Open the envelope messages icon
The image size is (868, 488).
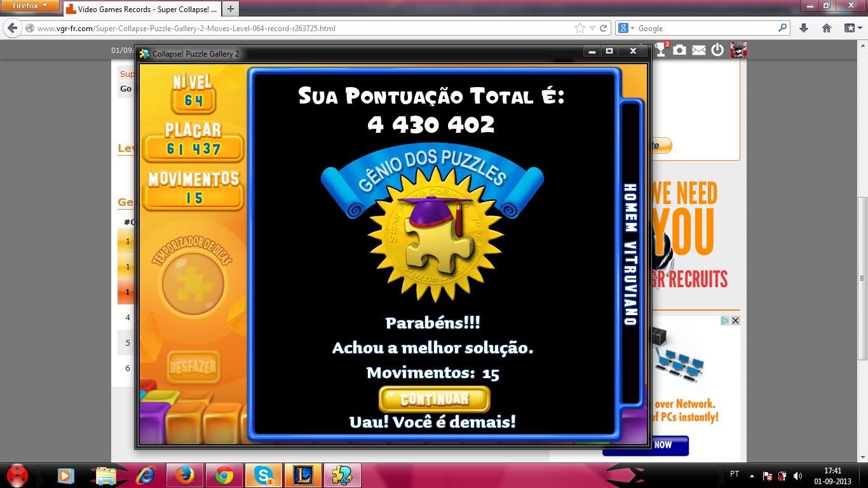699,50
